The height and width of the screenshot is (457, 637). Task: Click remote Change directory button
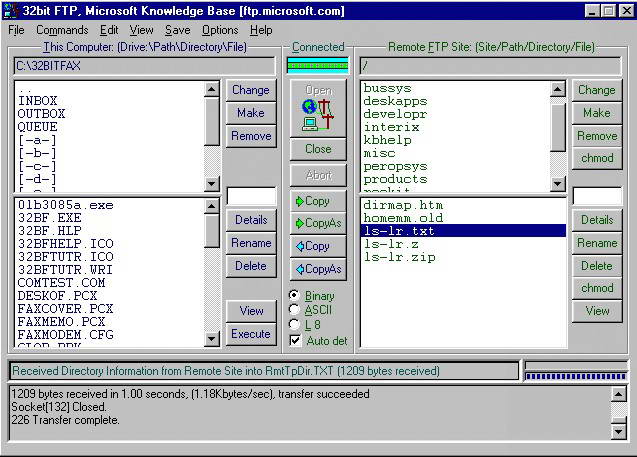coord(597,90)
